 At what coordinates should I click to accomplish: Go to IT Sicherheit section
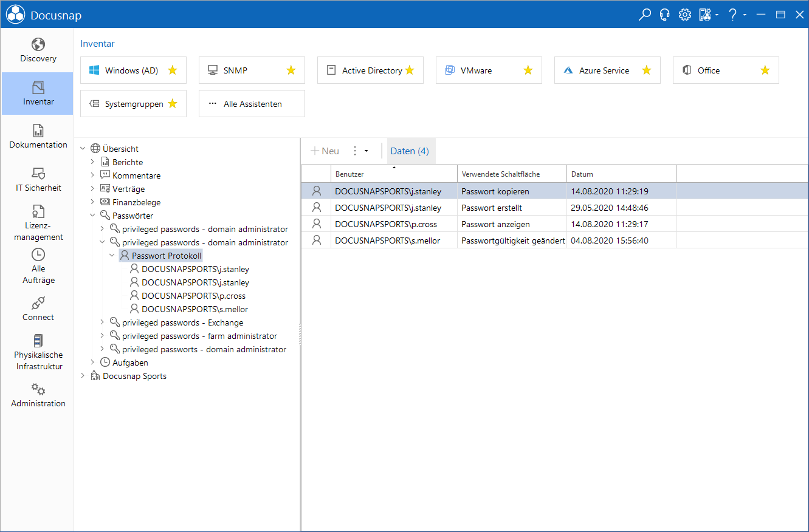point(38,180)
